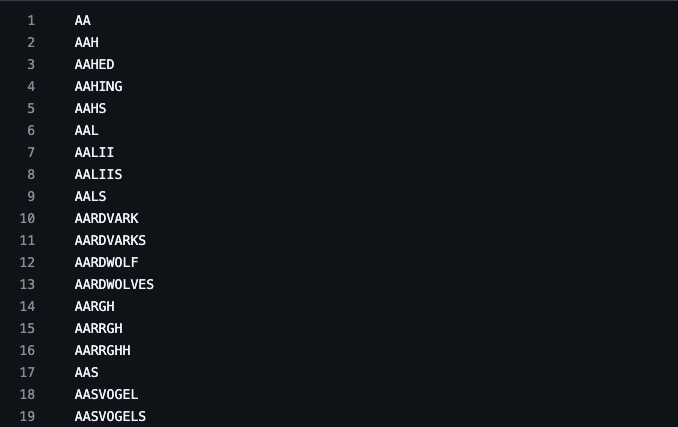Click the word AASVOGEL
This screenshot has height=427, width=678.
106,394
